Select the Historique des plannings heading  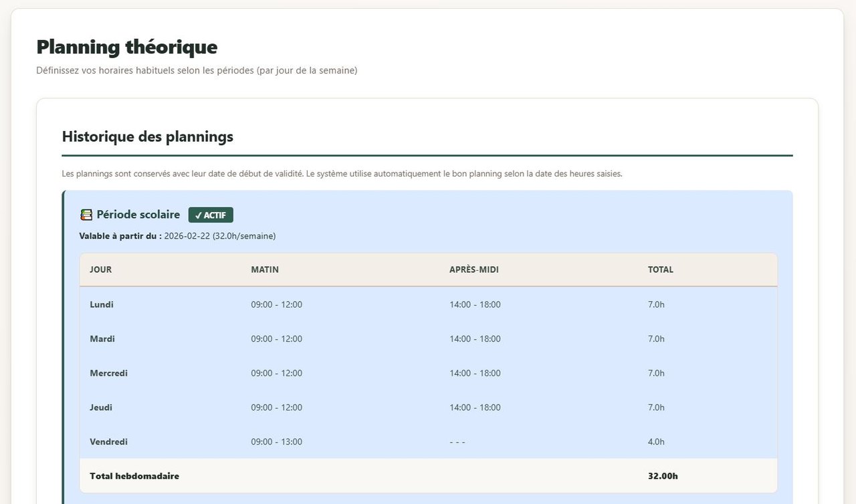tap(147, 136)
